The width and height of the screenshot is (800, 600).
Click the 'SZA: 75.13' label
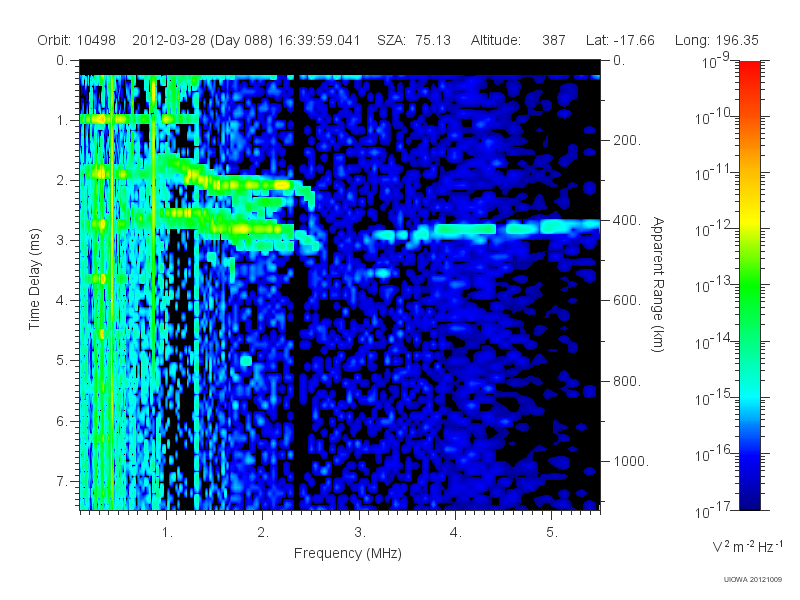click(414, 40)
